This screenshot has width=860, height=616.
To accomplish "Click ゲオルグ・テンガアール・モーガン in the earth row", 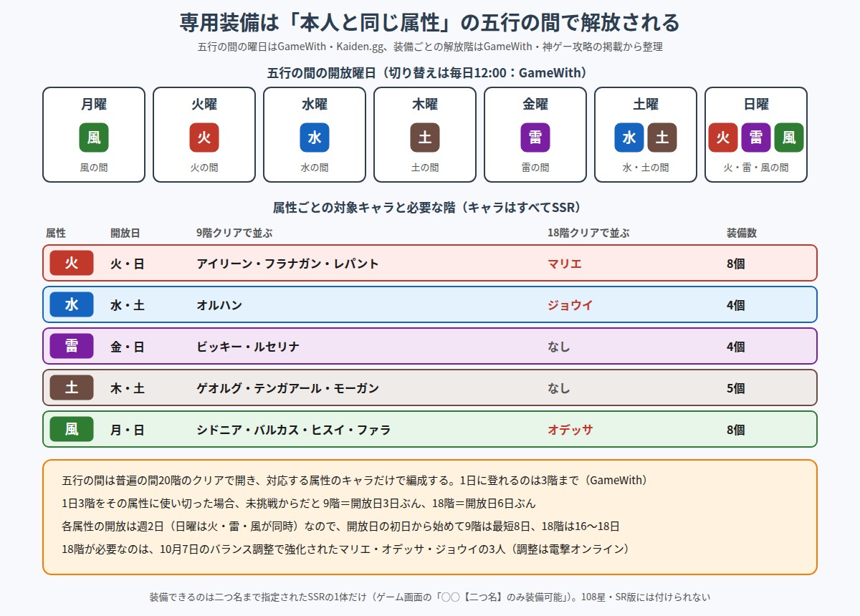I will coord(287,388).
